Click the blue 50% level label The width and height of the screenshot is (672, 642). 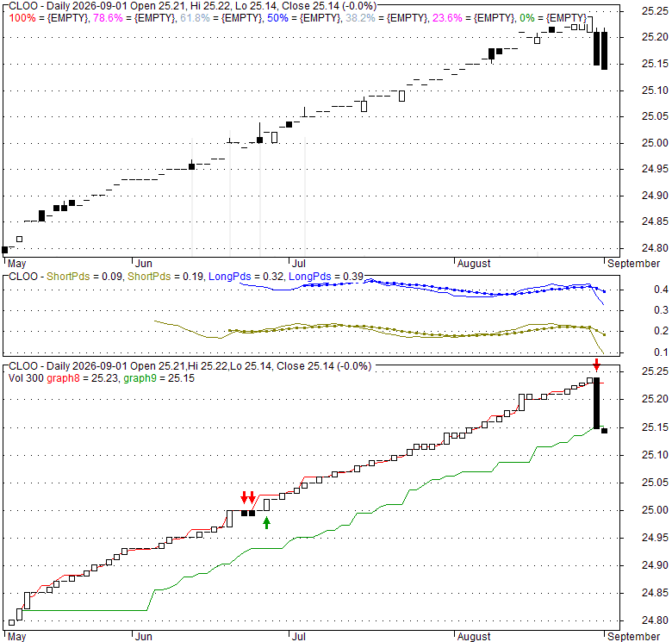[277, 18]
